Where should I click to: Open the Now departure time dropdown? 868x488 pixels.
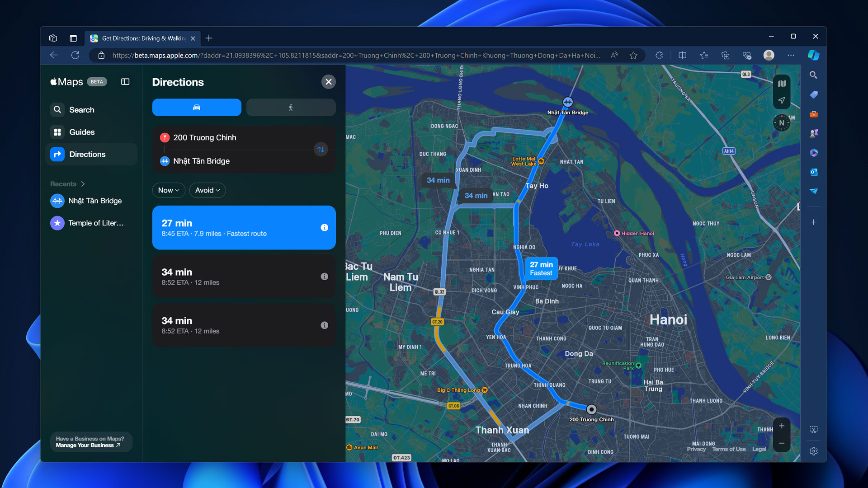tap(169, 190)
